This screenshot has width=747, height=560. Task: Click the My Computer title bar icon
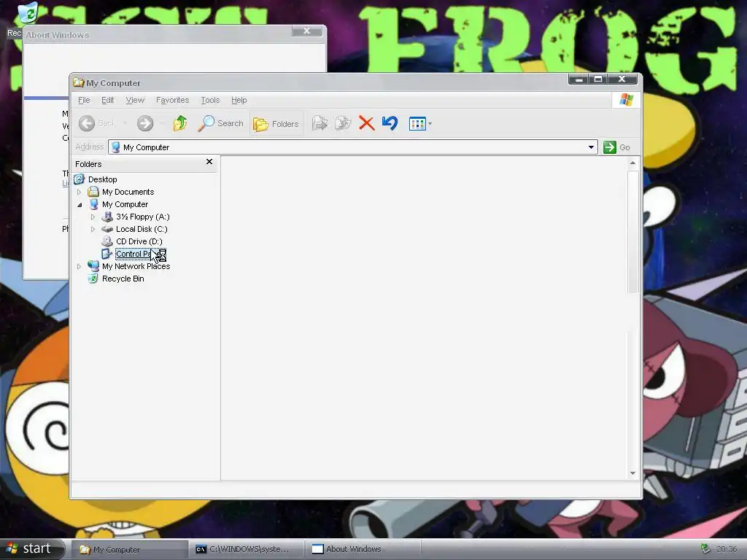[79, 83]
